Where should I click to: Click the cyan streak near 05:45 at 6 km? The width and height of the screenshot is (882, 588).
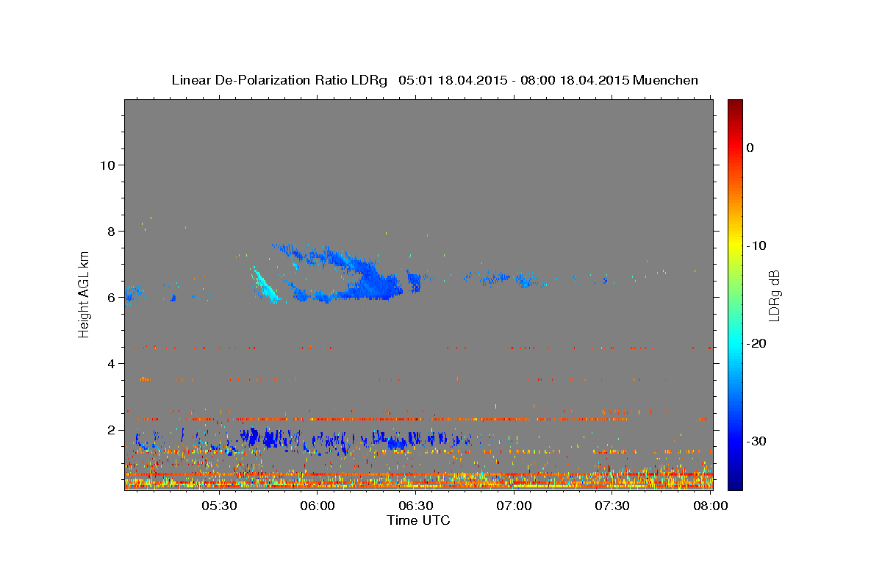[265, 284]
